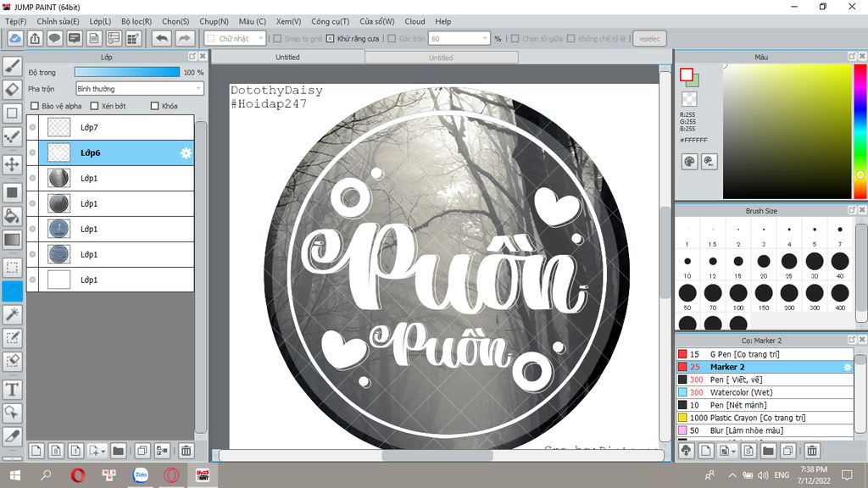Screen dimensions: 868x488
Task: Click the Redo arrow in toolbar
Action: pos(184,39)
